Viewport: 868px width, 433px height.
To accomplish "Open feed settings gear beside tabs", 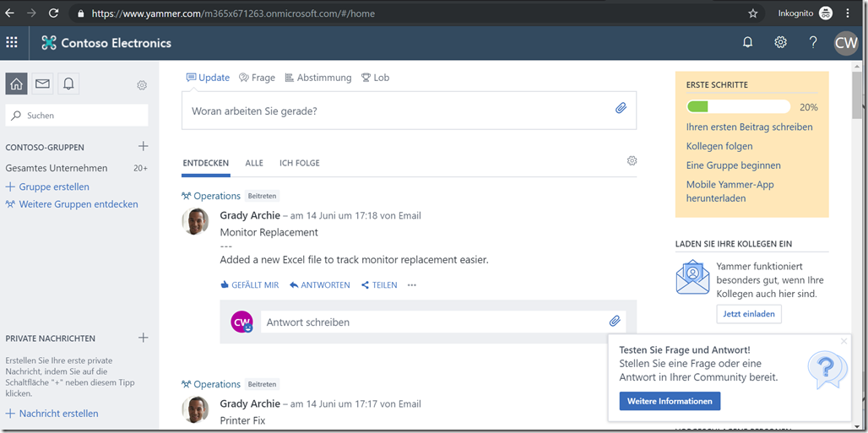I will coord(632,160).
